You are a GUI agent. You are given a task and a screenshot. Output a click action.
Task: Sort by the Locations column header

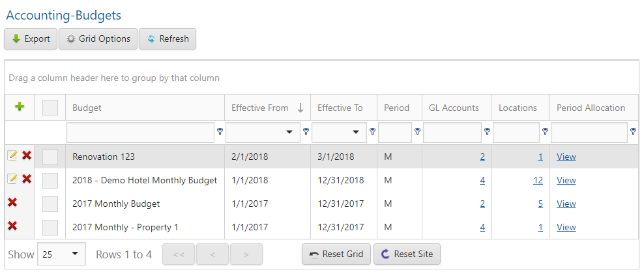(x=518, y=108)
